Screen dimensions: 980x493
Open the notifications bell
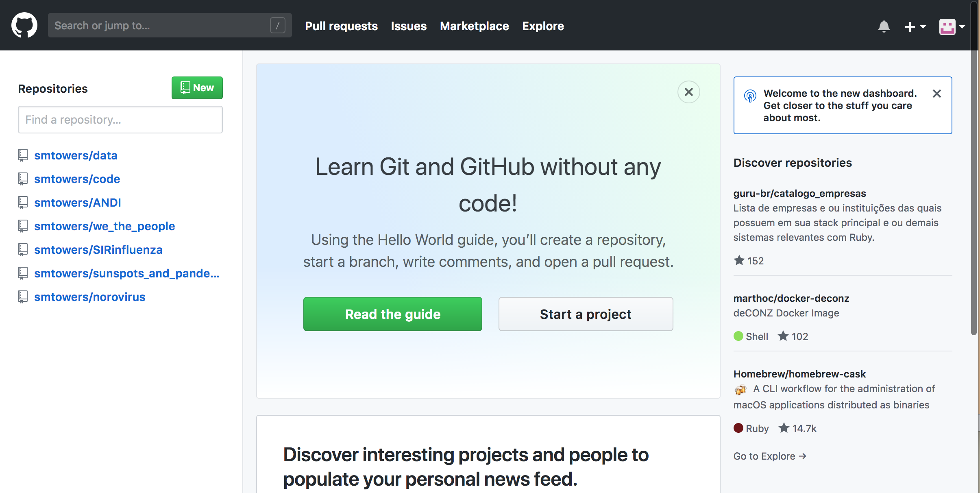point(884,26)
